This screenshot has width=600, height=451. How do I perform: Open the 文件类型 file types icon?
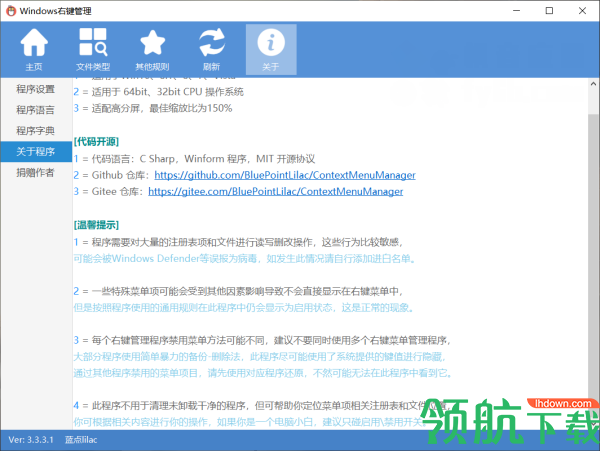click(x=93, y=50)
